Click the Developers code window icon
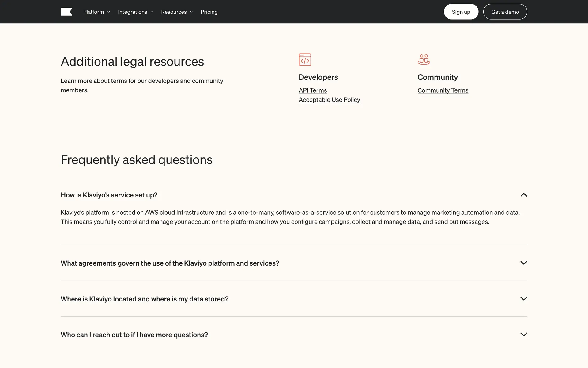The height and width of the screenshot is (368, 588). coord(305,59)
